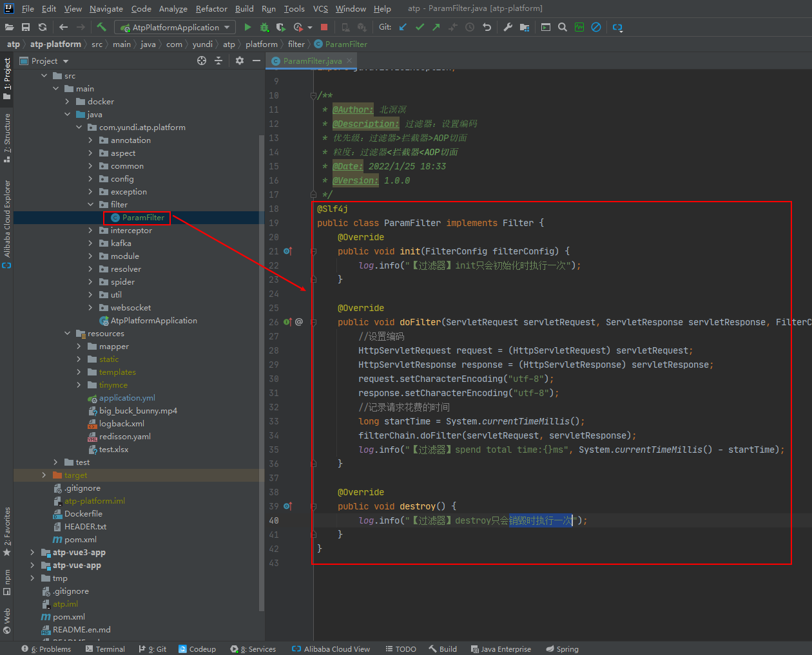Click the platform breadcrumb in navigation bar
The width and height of the screenshot is (812, 655).
point(261,44)
